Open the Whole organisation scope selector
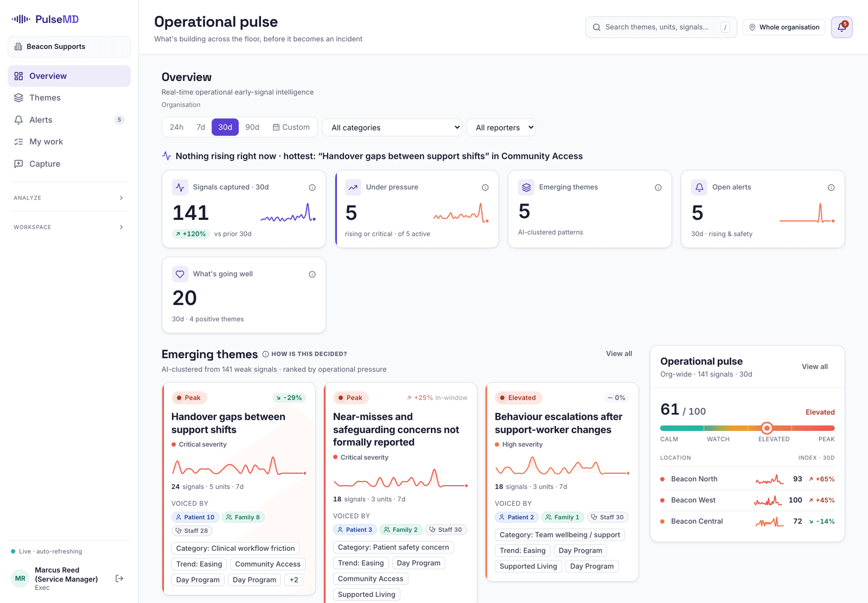868x603 pixels. click(x=784, y=27)
